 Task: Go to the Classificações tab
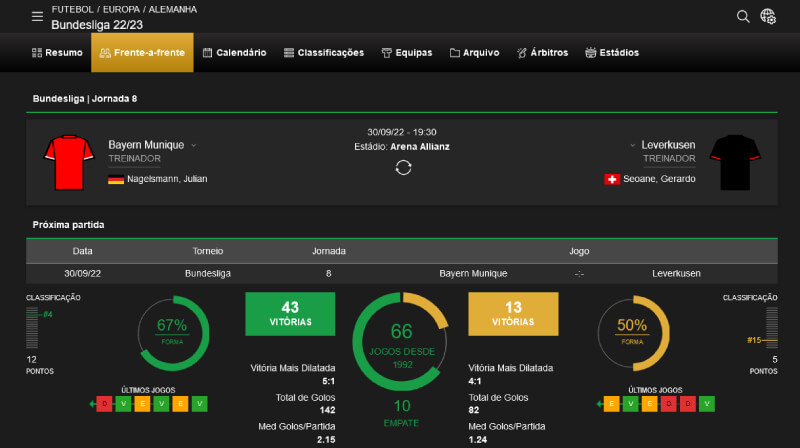(x=324, y=53)
